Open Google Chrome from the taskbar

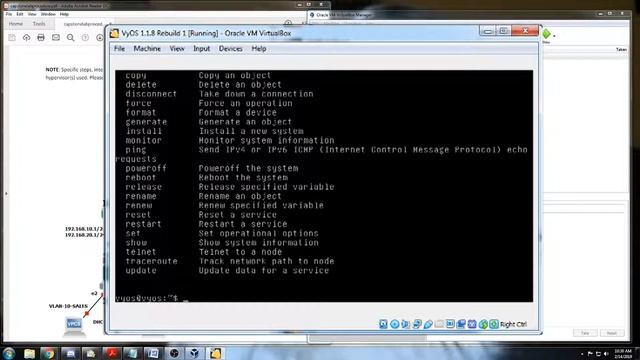[x=49, y=353]
